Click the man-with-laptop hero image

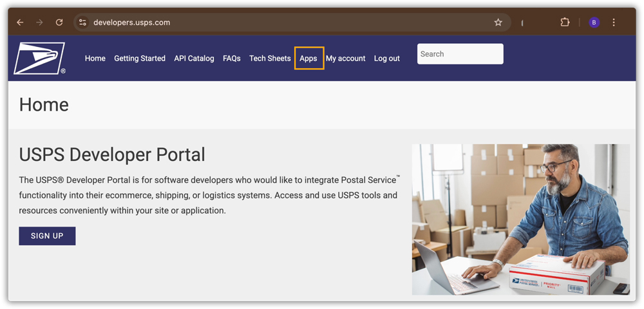521,220
